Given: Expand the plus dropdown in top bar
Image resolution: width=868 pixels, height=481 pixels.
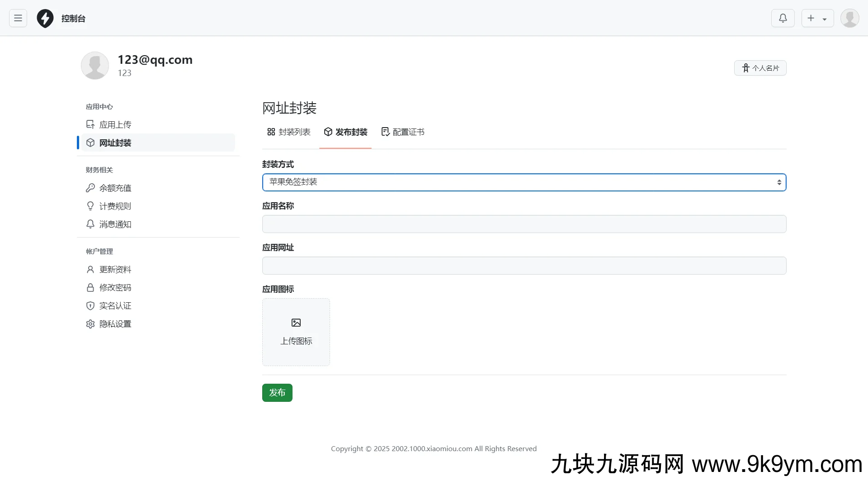Looking at the screenshot, I should 817,18.
